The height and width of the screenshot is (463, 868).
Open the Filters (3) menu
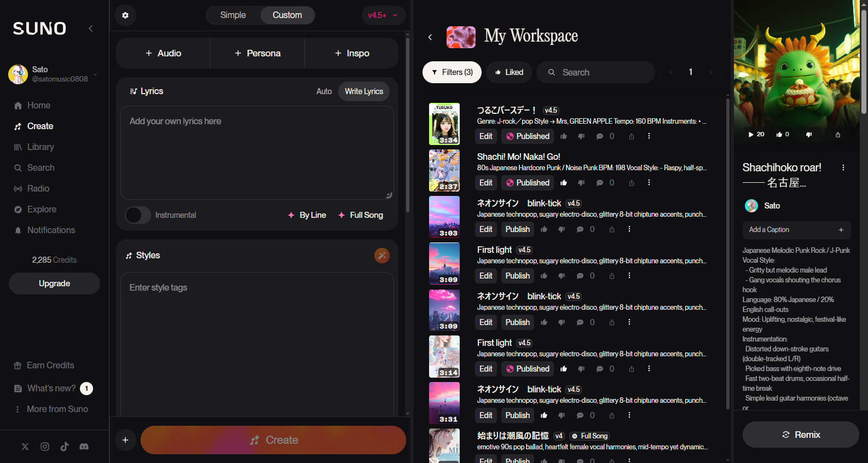coord(452,72)
